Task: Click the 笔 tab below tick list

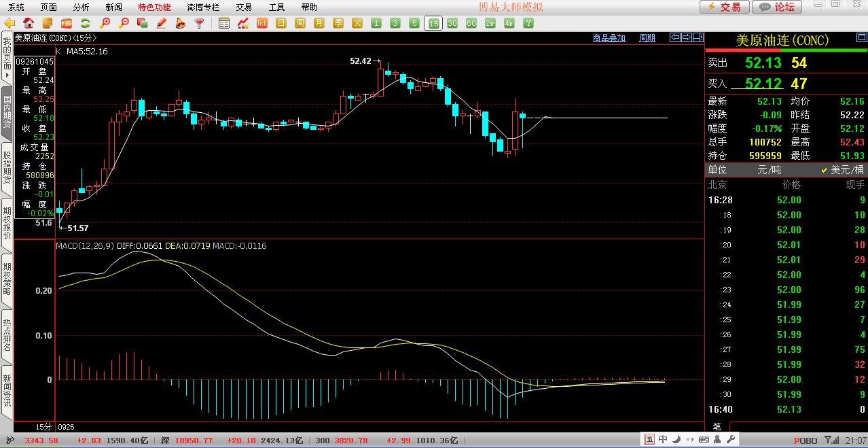Action: coord(716,426)
